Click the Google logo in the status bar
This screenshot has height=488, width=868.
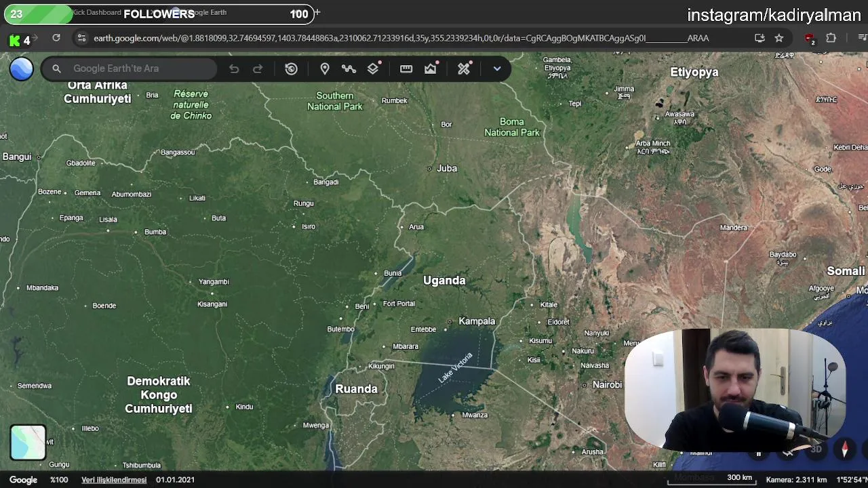pyautogui.click(x=23, y=480)
